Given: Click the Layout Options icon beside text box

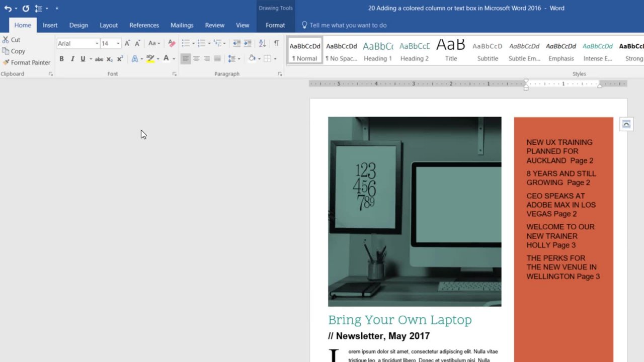Looking at the screenshot, I should pos(626,124).
